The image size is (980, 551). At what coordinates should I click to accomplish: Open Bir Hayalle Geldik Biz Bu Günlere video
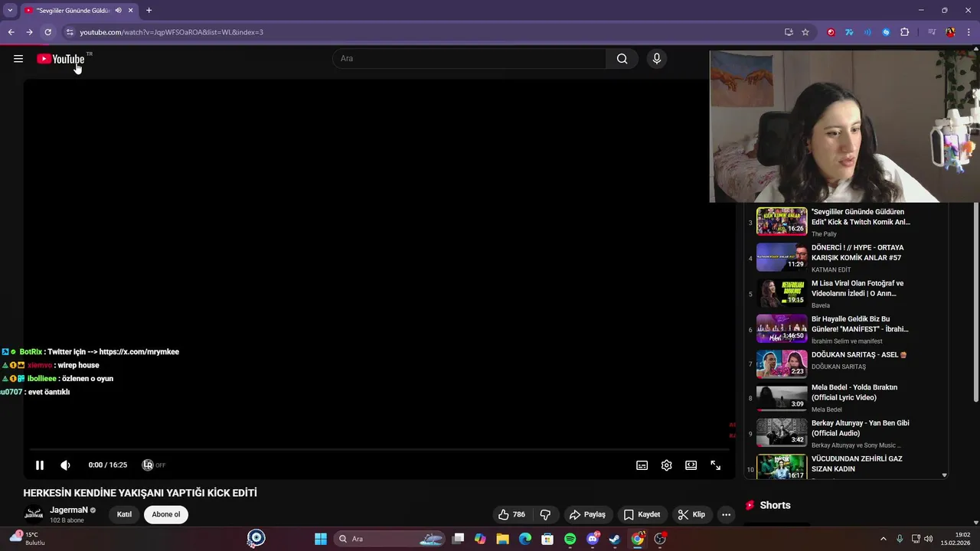[860, 324]
